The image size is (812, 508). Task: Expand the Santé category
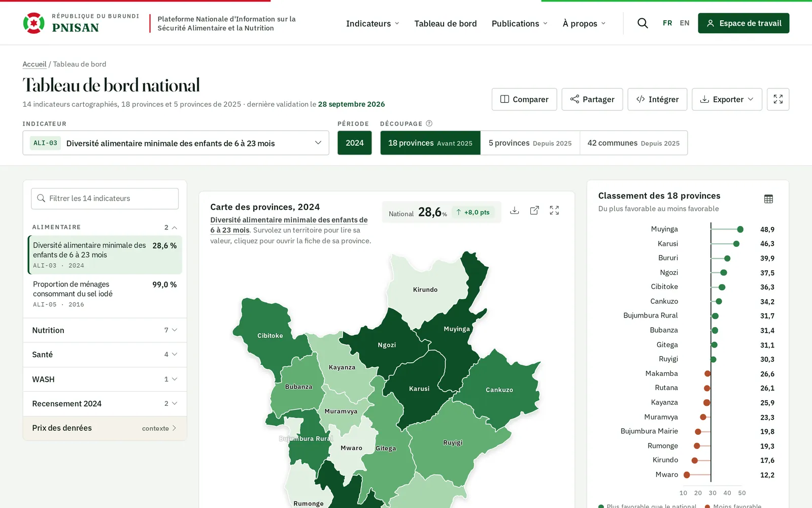point(105,355)
